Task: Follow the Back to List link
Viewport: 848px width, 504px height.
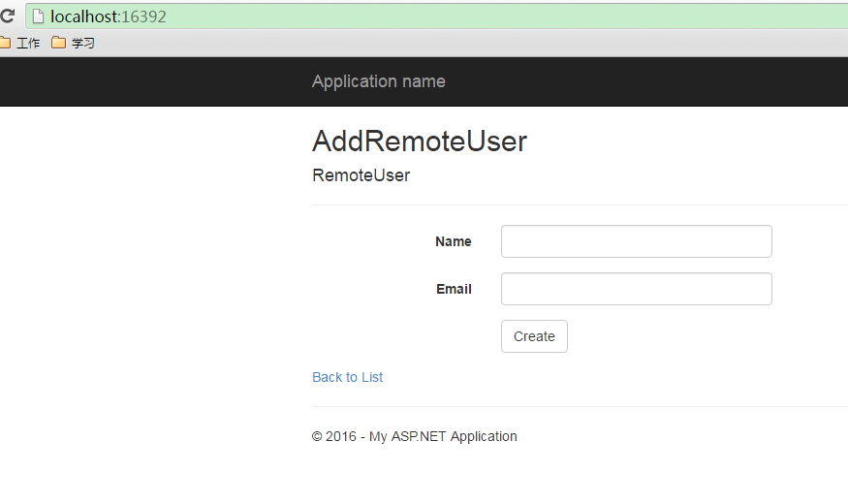Action: [347, 377]
